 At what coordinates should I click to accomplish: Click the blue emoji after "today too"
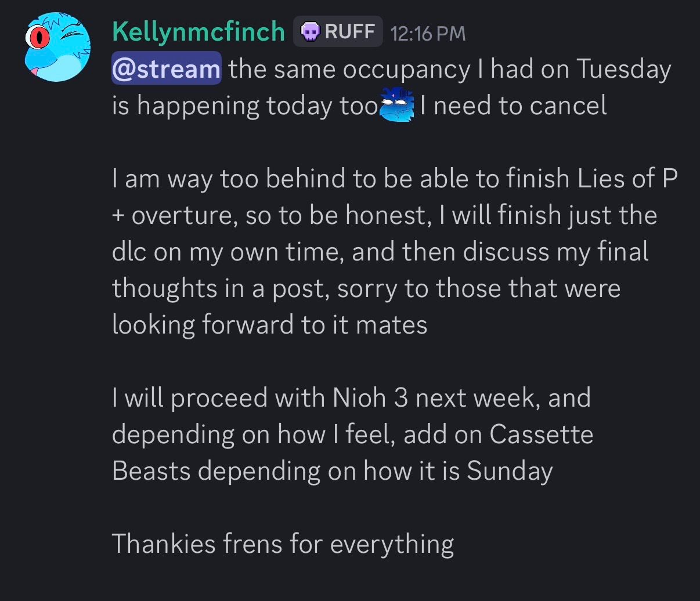(x=396, y=106)
